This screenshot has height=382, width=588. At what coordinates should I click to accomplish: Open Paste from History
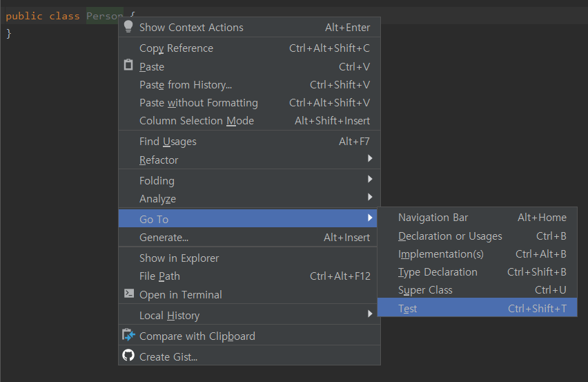pos(249,85)
